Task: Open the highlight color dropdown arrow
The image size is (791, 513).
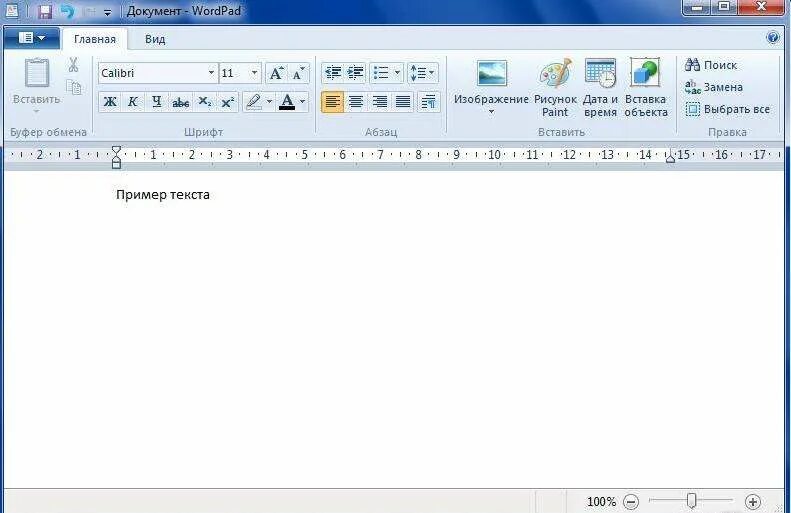Action: 269,101
